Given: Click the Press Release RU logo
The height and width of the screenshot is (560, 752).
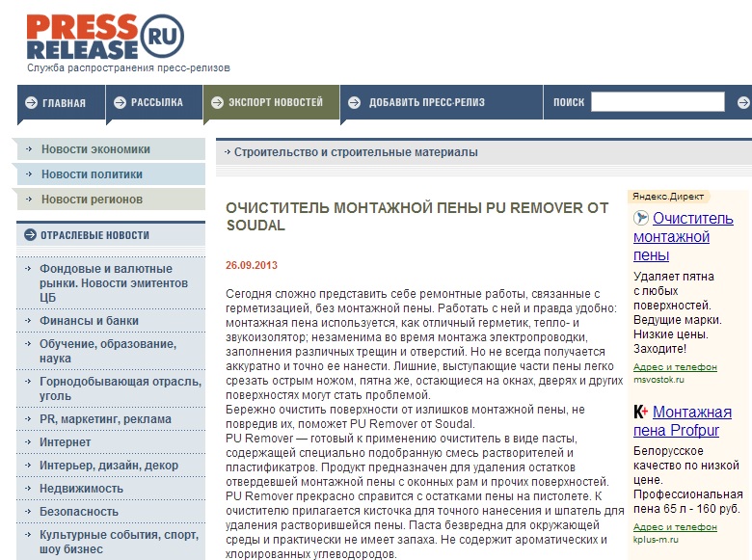Looking at the screenshot, I should (105, 37).
